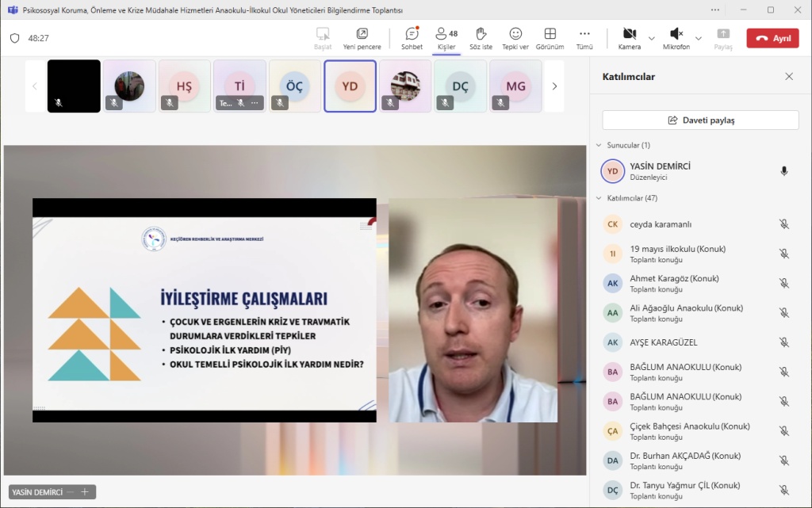Image resolution: width=812 pixels, height=508 pixels.
Task: Leave meeting with Ayrıl button
Action: click(772, 38)
